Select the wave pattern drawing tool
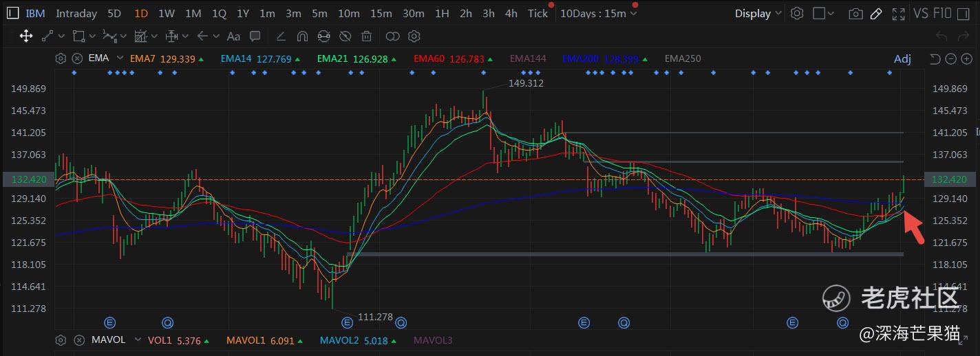The image size is (980, 356). [109, 36]
